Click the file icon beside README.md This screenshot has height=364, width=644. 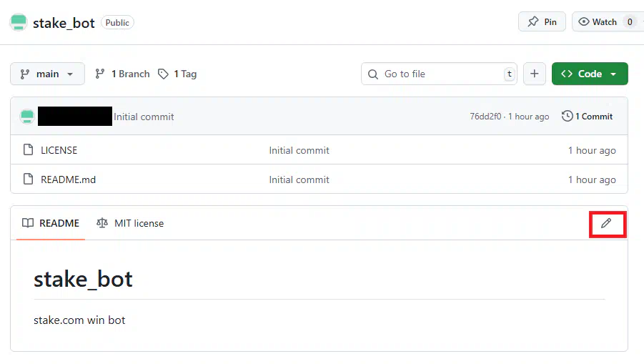[28, 179]
